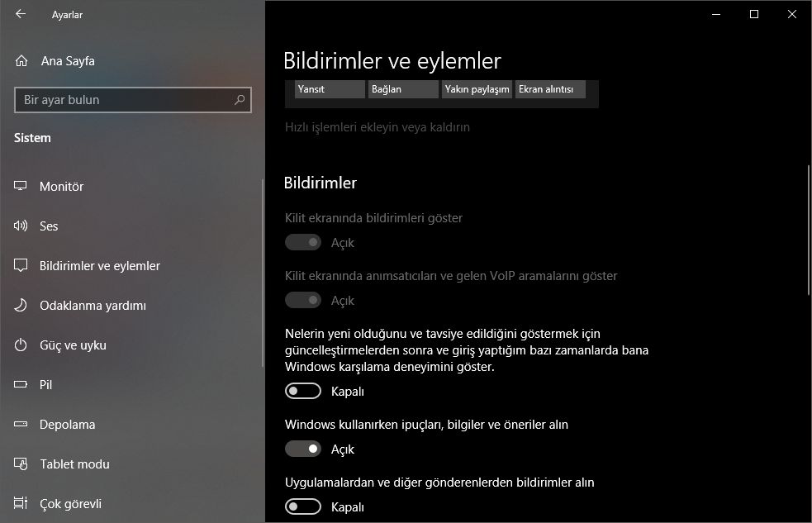Turn off ipuçları, bilgiler ve öneriler switch
Image resolution: width=812 pixels, height=523 pixels.
(303, 449)
